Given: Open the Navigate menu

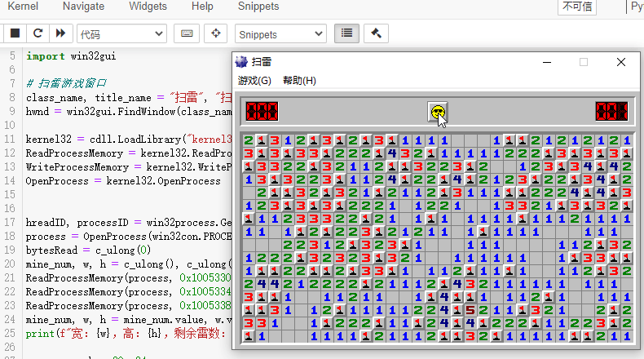Looking at the screenshot, I should (83, 7).
